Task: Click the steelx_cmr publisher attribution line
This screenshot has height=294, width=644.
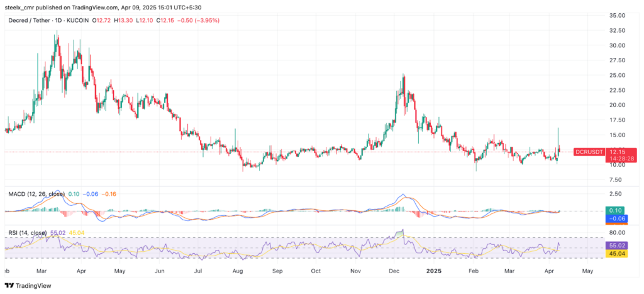Action: [103, 8]
